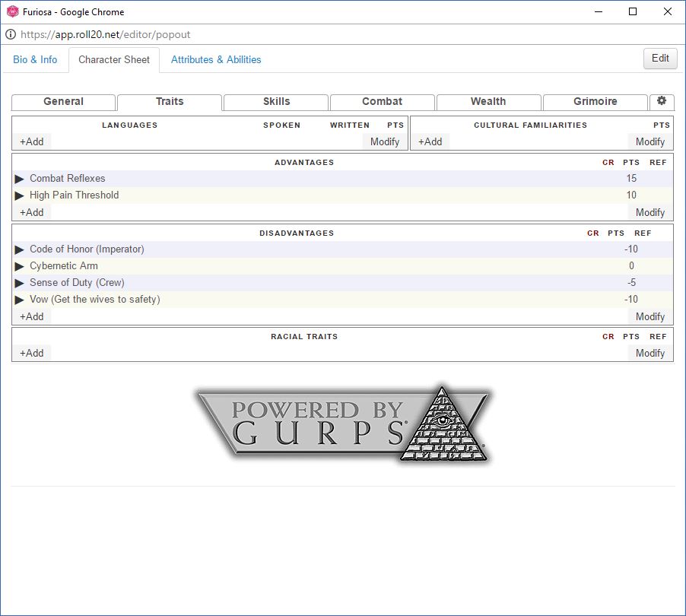Expand Code of Honor (Imperator) details
The height and width of the screenshot is (616, 686).
point(20,249)
